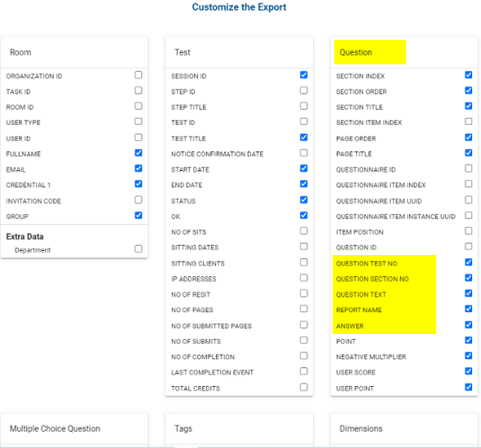Enable the ORGANIZATION ID checkbox

pyautogui.click(x=139, y=75)
